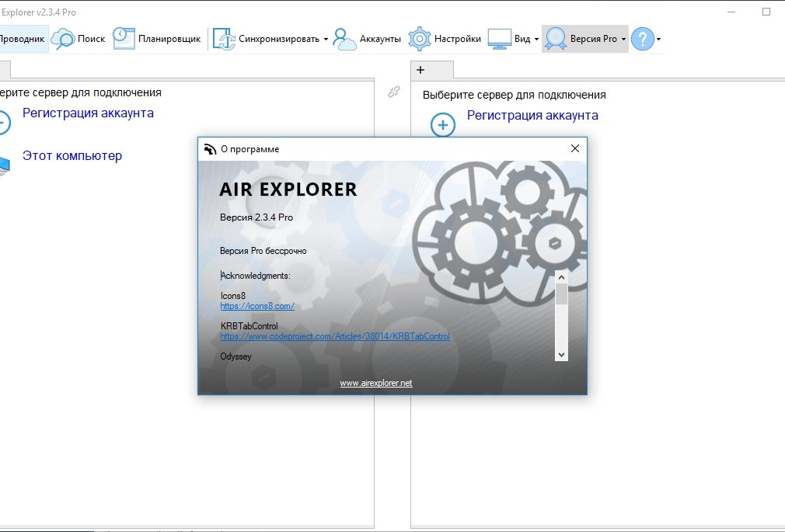785x532 pixels.
Task: Click the "Acknowledgments:" text
Action: 256,276
